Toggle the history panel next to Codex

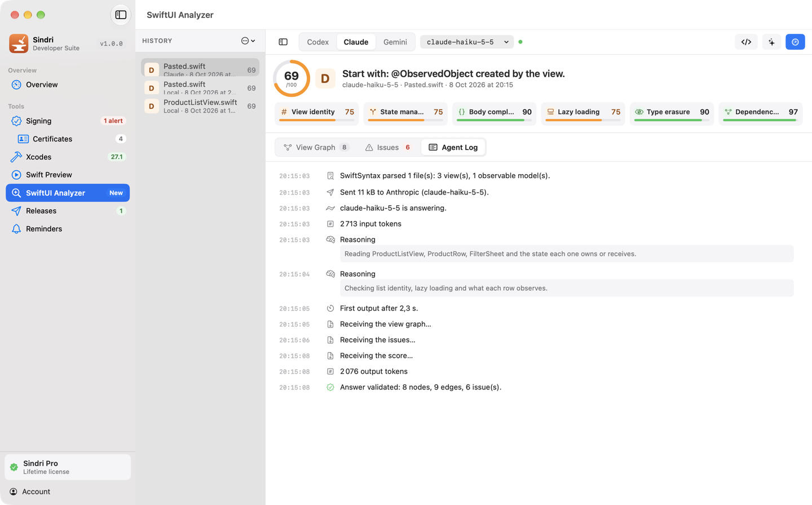pos(283,42)
